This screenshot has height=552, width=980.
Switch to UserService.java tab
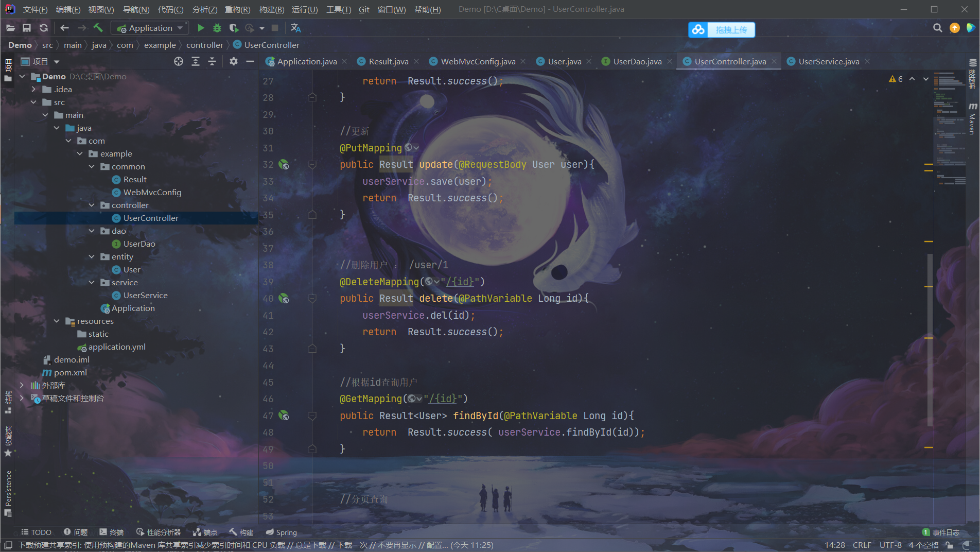click(x=829, y=61)
